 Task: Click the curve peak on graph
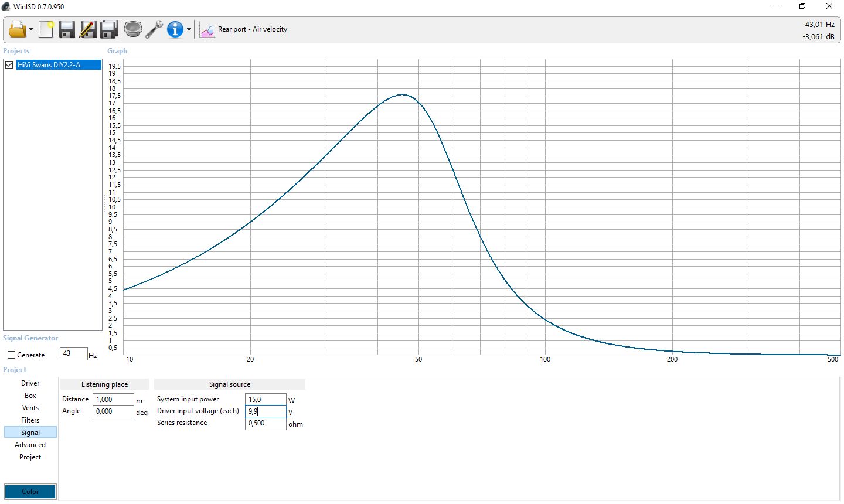click(403, 94)
